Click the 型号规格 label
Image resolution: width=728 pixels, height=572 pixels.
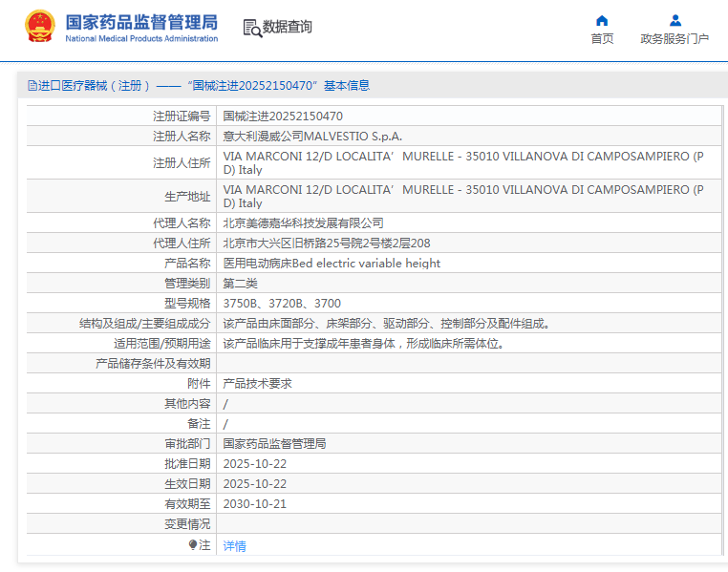point(187,304)
